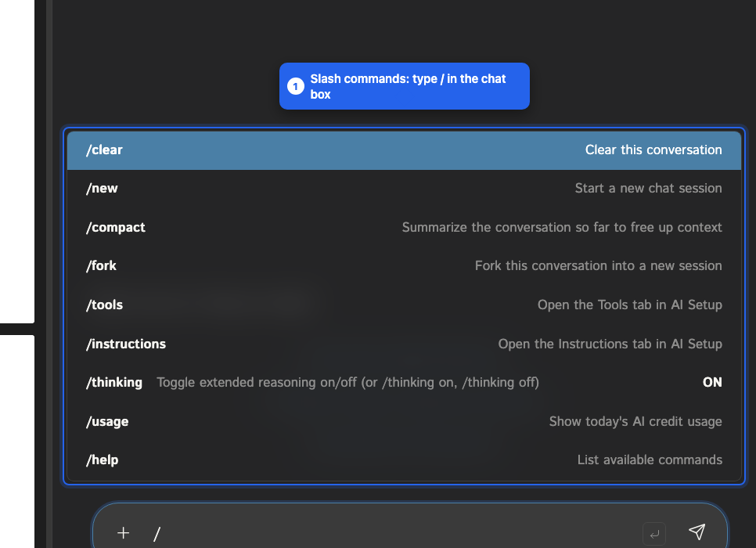Click the enter key hint icon
Viewport: 756px width, 548px height.
pyautogui.click(x=654, y=534)
